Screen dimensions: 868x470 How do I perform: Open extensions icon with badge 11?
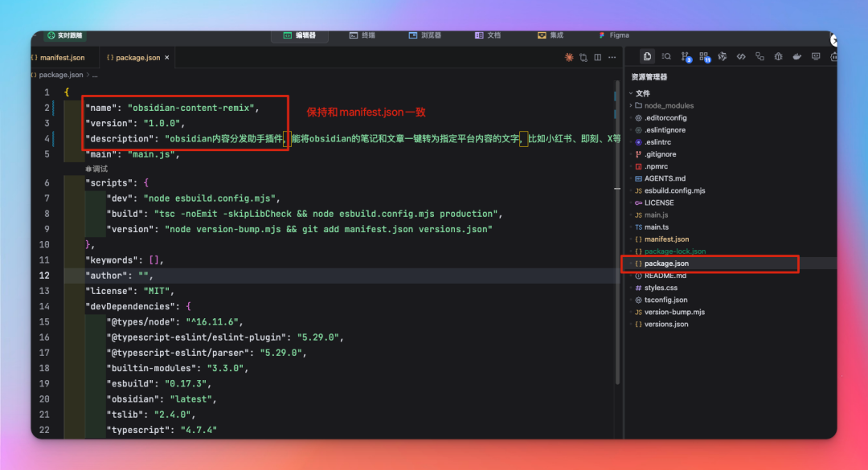[x=705, y=57]
